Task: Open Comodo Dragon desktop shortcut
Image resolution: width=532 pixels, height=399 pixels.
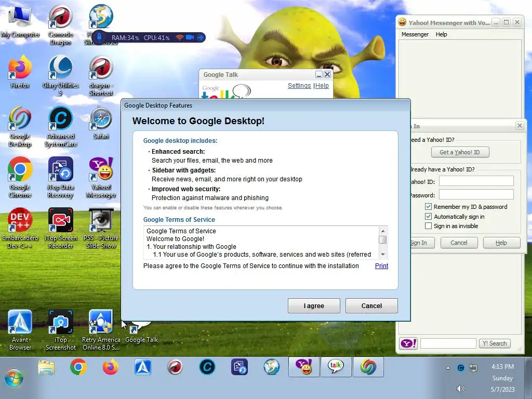Action: click(60, 25)
